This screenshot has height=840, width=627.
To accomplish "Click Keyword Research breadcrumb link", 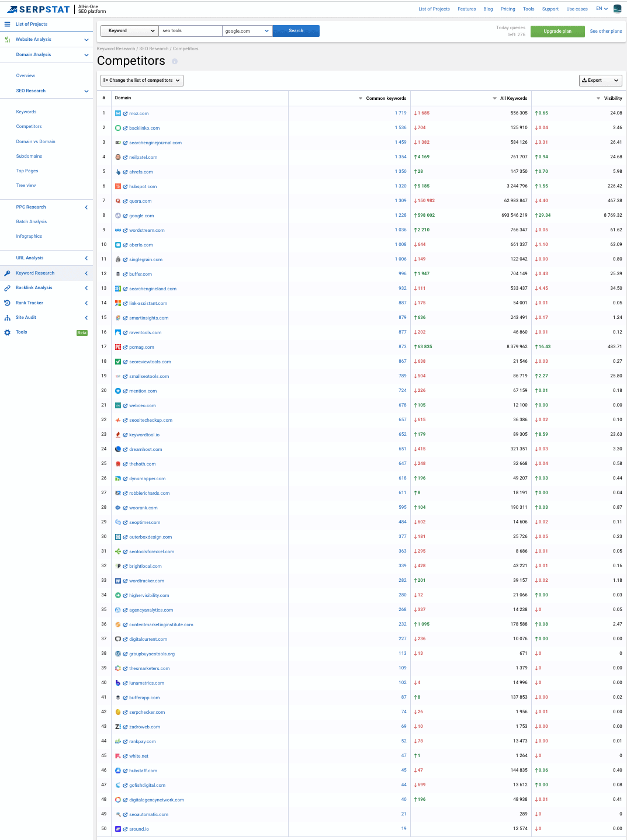I will (116, 48).
